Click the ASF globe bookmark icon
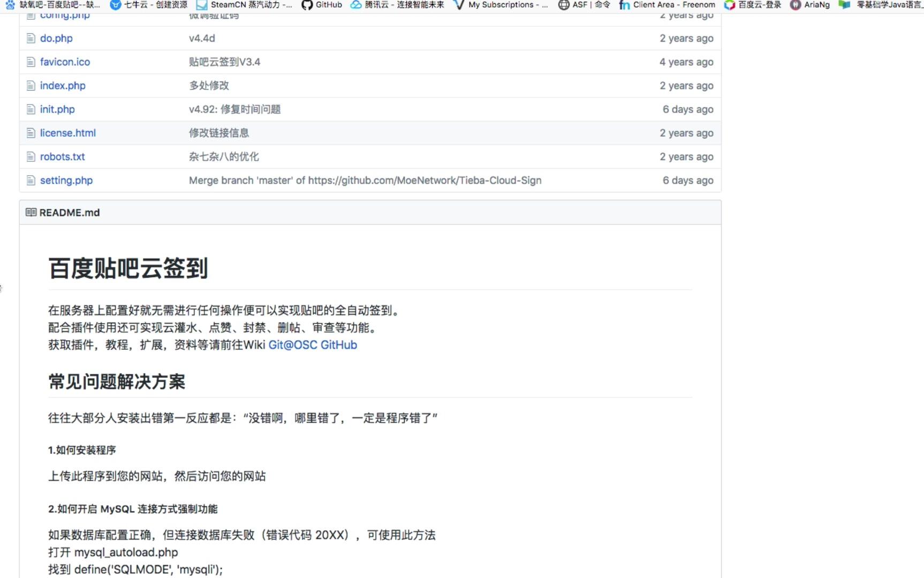 coord(564,5)
